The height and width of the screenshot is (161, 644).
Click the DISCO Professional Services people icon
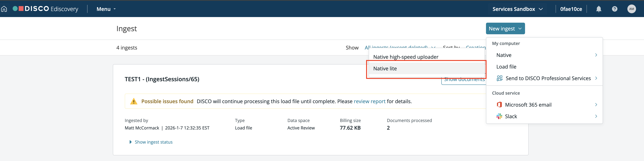[x=500, y=78]
